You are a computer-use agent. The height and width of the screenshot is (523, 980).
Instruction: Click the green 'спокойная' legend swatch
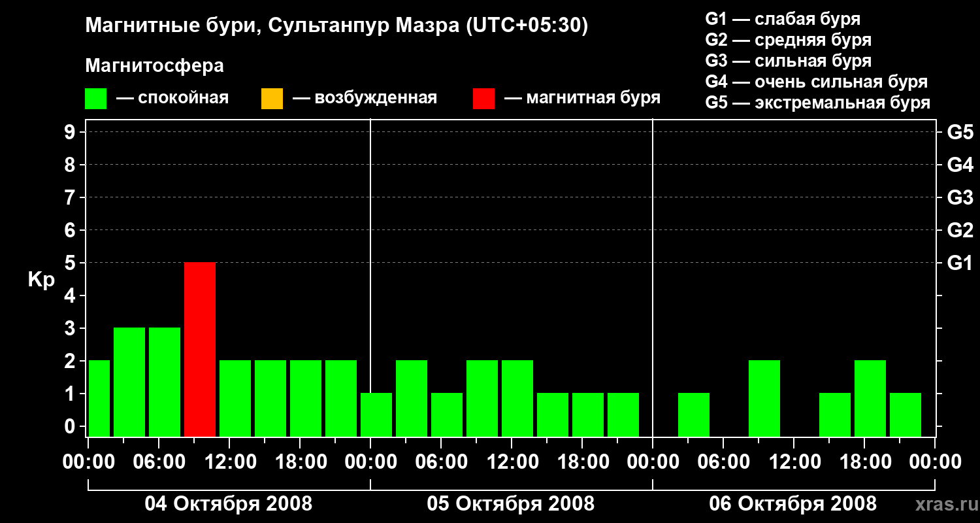point(96,98)
